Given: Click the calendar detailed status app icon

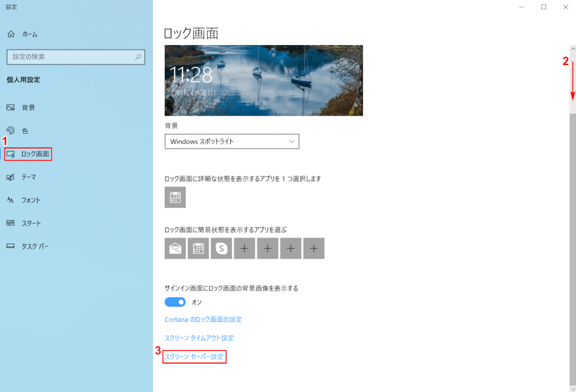Looking at the screenshot, I should [x=175, y=197].
